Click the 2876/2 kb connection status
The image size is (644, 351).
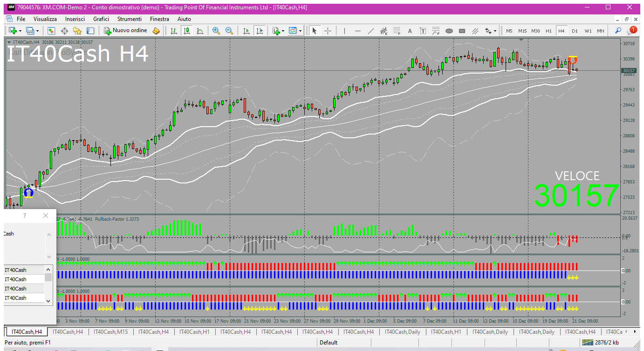pyautogui.click(x=601, y=342)
